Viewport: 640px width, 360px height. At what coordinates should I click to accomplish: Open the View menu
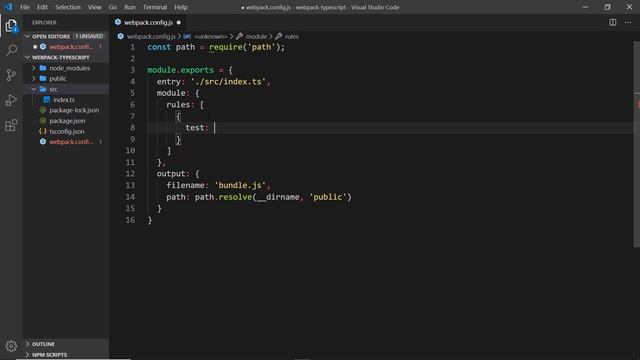pyautogui.click(x=95, y=7)
